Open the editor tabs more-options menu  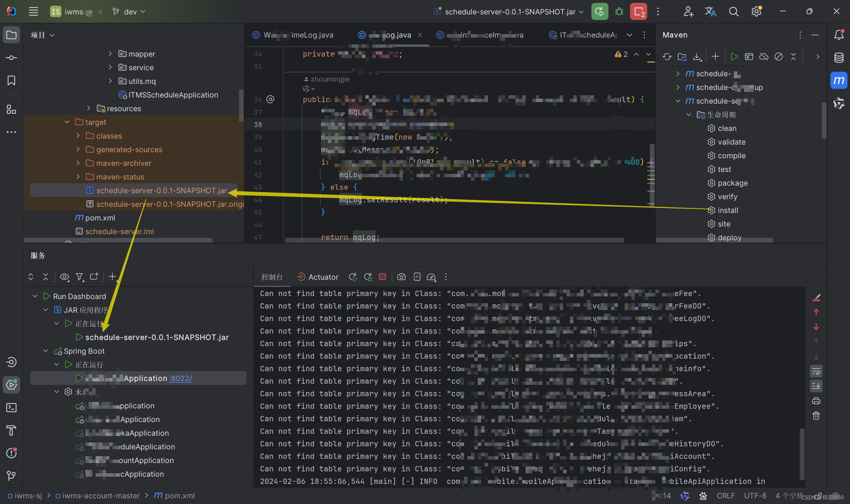644,35
